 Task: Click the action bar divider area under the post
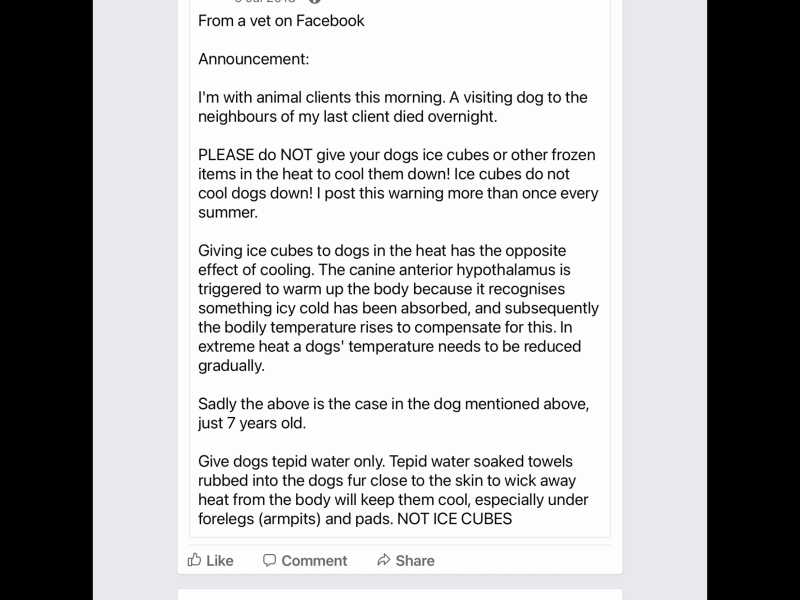coord(400,541)
